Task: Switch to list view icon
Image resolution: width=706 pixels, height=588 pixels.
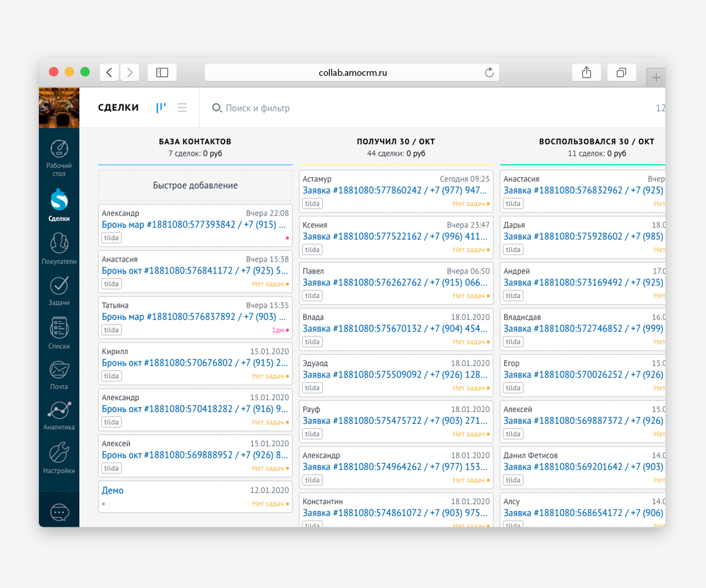Action: (182, 108)
